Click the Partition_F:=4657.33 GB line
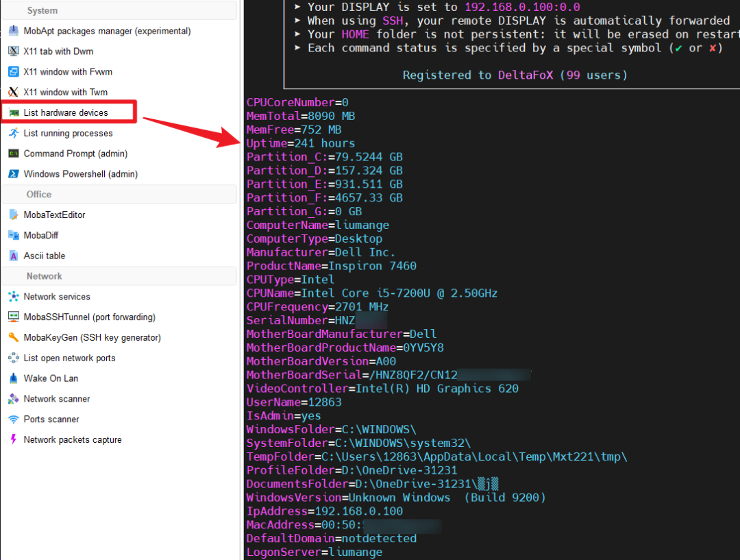740x560 pixels. point(325,198)
